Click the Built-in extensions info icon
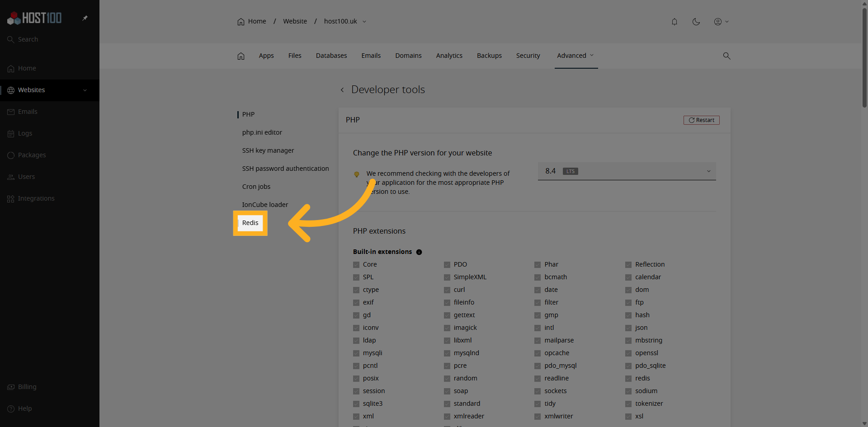The width and height of the screenshot is (868, 427). pyautogui.click(x=419, y=252)
